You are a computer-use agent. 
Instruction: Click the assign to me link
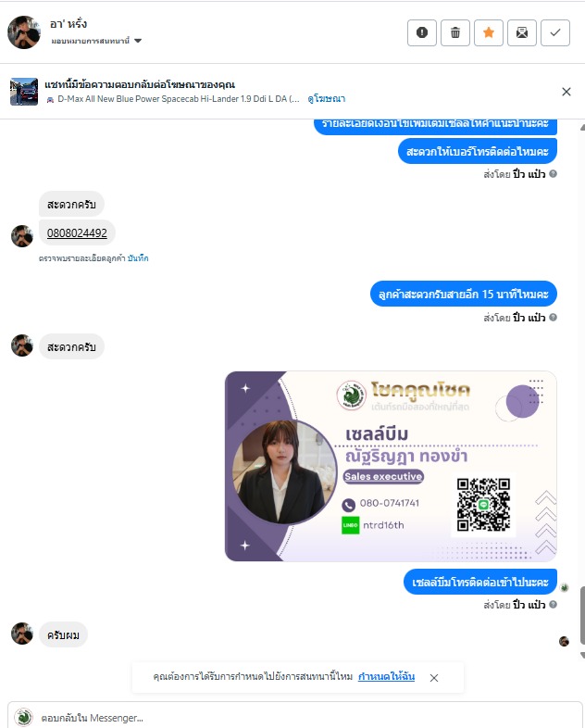point(386,676)
